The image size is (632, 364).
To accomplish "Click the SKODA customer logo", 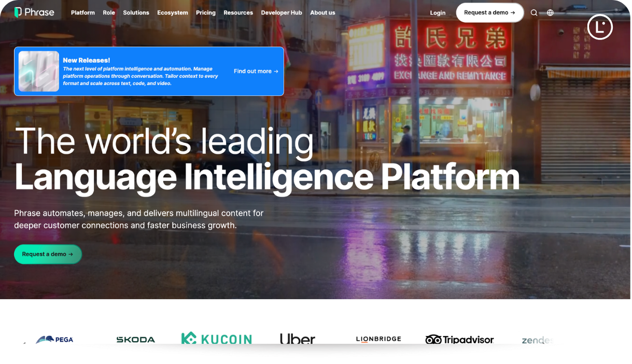I will tap(135, 340).
